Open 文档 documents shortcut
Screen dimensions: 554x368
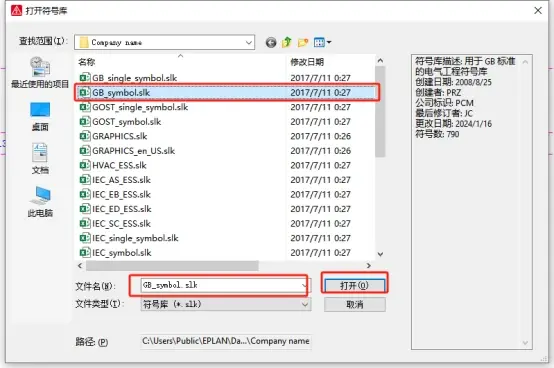click(40, 159)
